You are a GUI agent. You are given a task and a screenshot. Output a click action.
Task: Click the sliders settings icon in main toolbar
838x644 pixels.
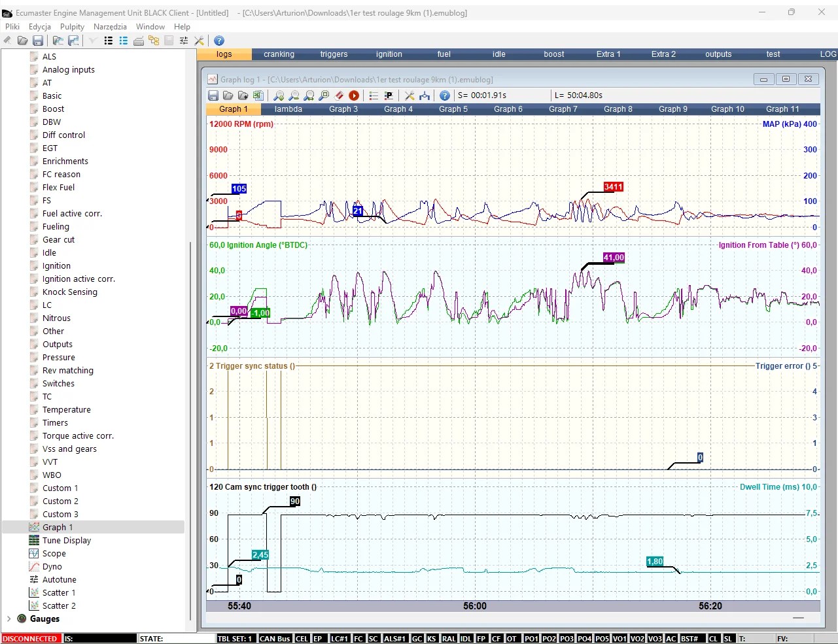pyautogui.click(x=184, y=41)
